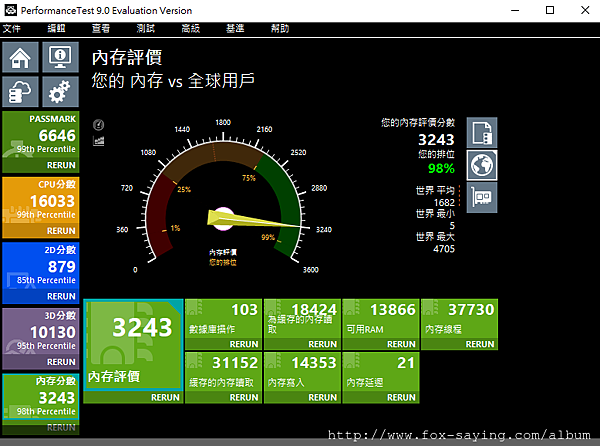The height and width of the screenshot is (446, 600).
Task: Click the 世界 平均 1682 value
Action: point(444,202)
